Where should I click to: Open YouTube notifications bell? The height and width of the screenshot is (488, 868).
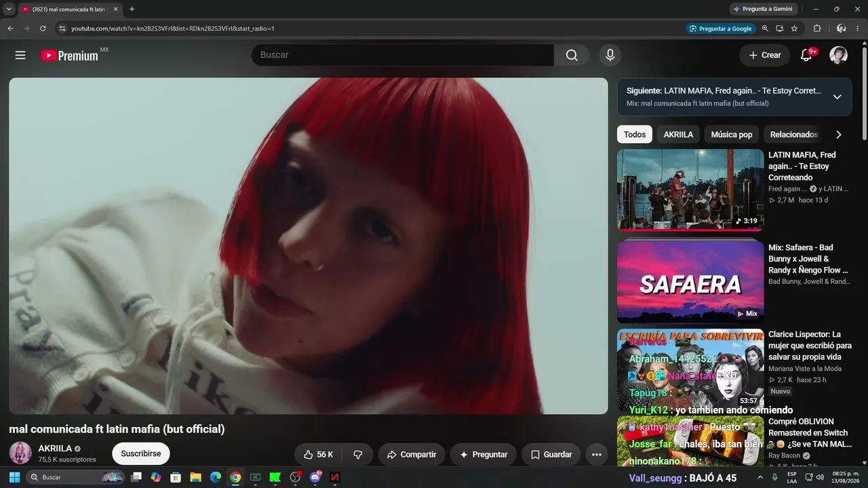click(806, 56)
